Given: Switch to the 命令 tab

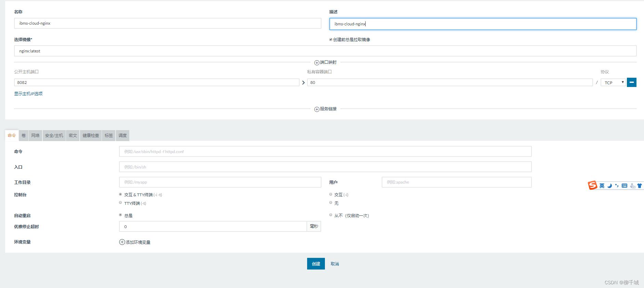Looking at the screenshot, I should pos(12,136).
